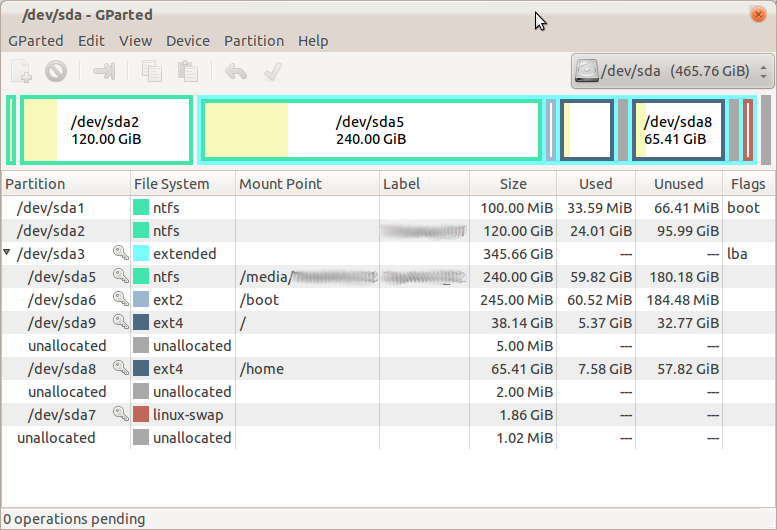Click the Paste partition toolbar icon
The height and width of the screenshot is (530, 777).
(187, 71)
